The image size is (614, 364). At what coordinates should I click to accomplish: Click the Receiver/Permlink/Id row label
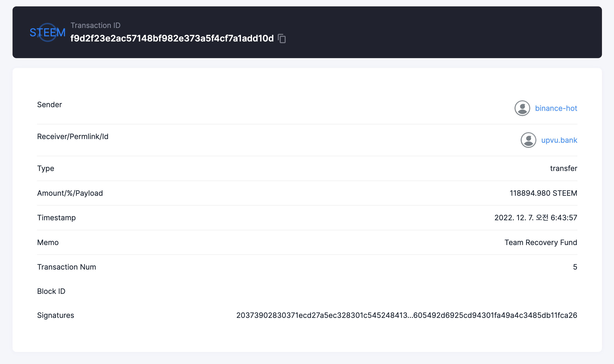pos(73,137)
